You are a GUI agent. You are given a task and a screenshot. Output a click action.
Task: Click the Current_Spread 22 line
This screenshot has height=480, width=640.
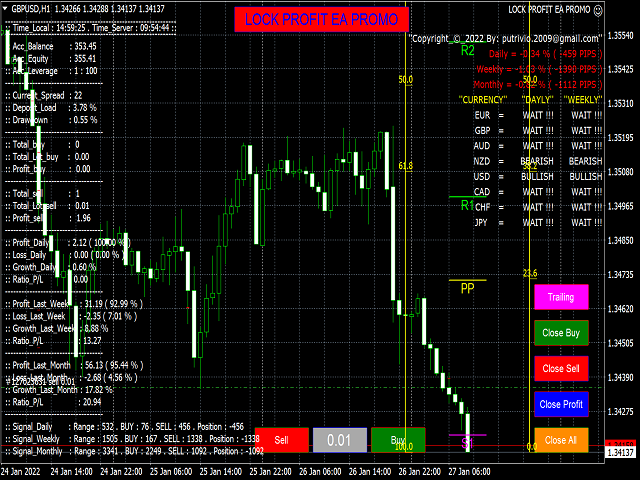44,95
